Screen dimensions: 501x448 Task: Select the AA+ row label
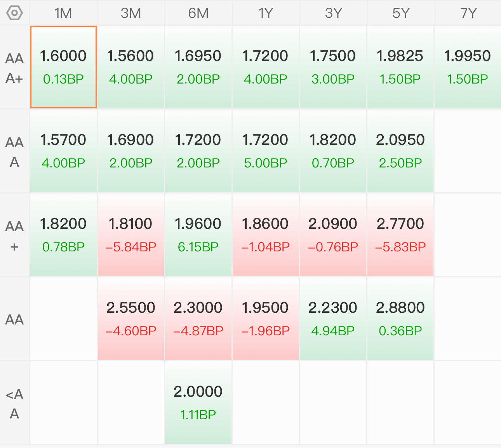[15, 236]
